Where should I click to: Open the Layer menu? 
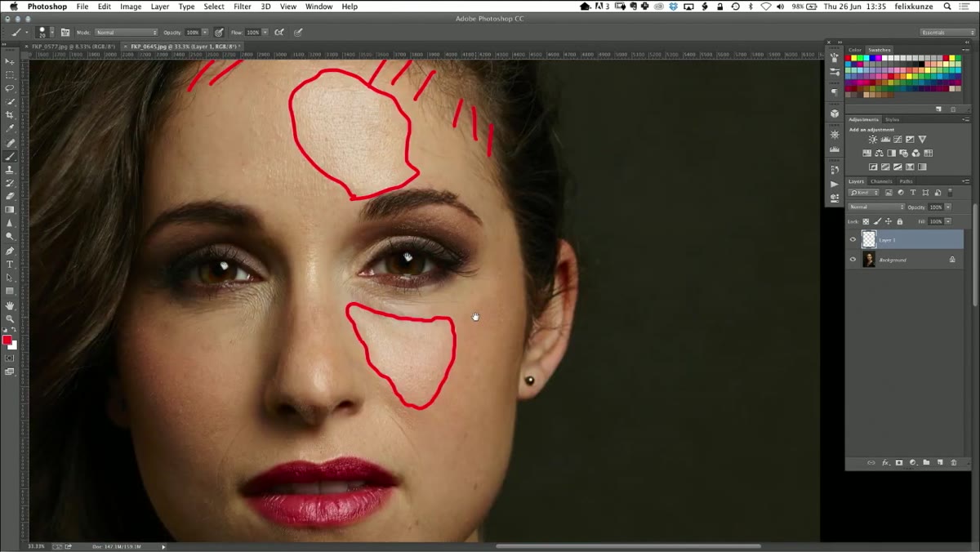[x=160, y=7]
